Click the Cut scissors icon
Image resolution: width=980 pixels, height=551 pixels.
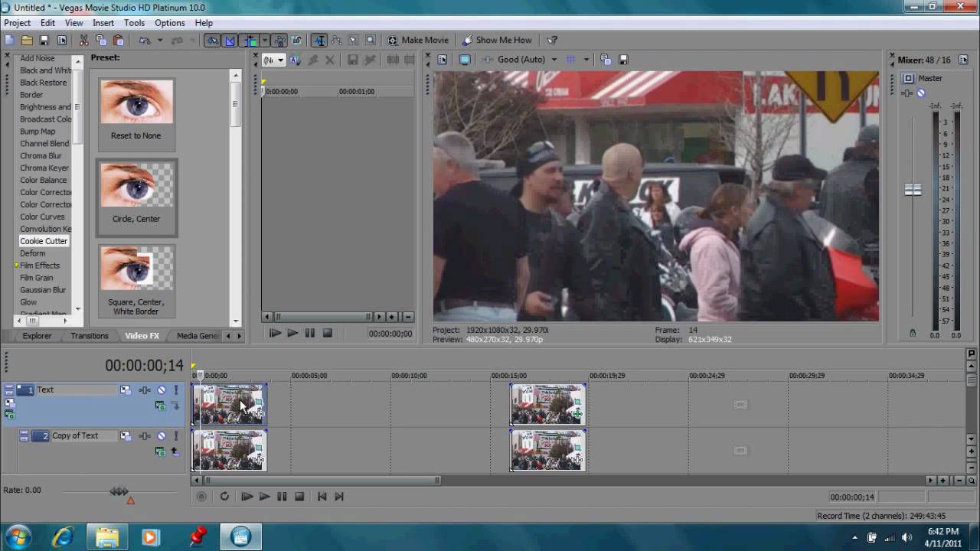[83, 40]
